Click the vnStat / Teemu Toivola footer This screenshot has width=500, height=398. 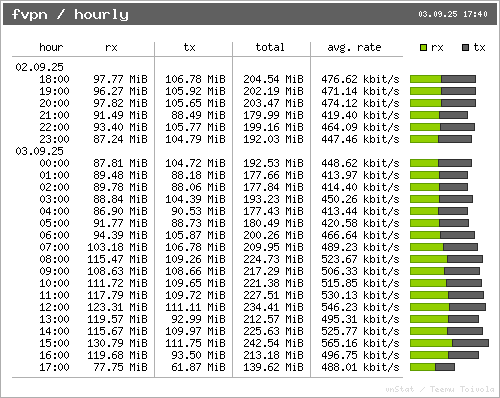coord(440,389)
